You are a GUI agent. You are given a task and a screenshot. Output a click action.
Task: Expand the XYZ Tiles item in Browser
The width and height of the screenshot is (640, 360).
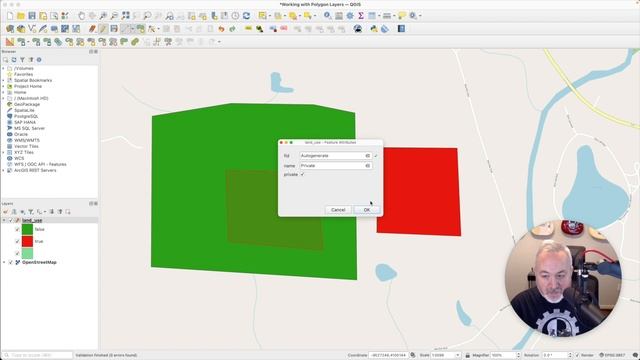[x=4, y=152]
